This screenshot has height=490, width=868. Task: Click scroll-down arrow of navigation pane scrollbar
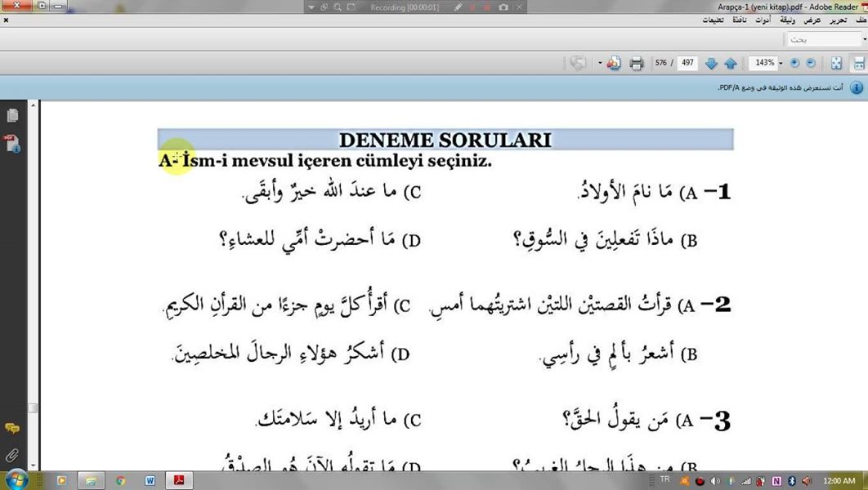tap(34, 465)
